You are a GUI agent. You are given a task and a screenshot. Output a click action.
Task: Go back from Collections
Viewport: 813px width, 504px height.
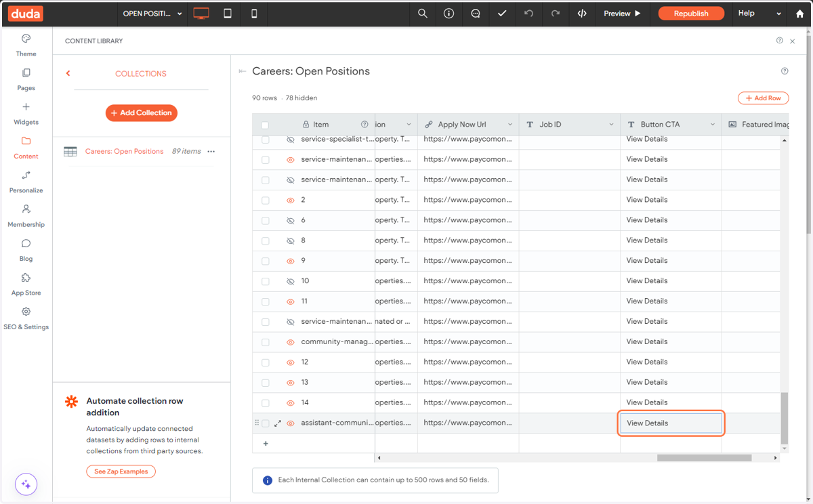(68, 73)
